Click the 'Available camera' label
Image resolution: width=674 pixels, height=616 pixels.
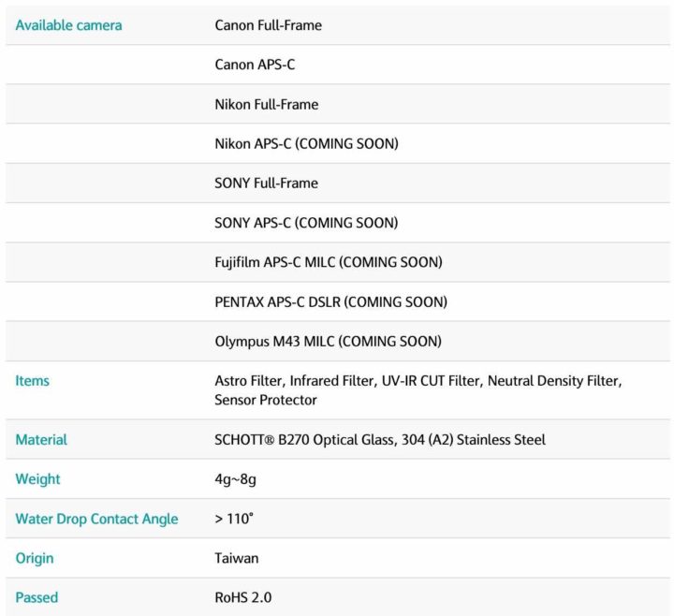click(x=68, y=25)
